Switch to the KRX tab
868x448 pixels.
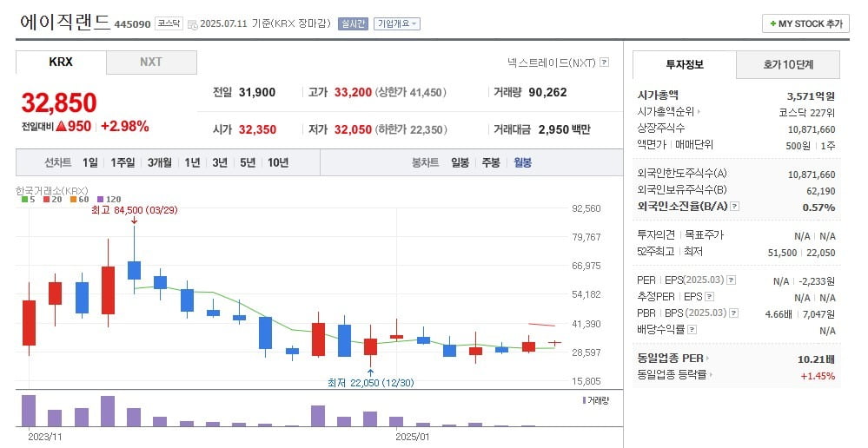click(61, 62)
